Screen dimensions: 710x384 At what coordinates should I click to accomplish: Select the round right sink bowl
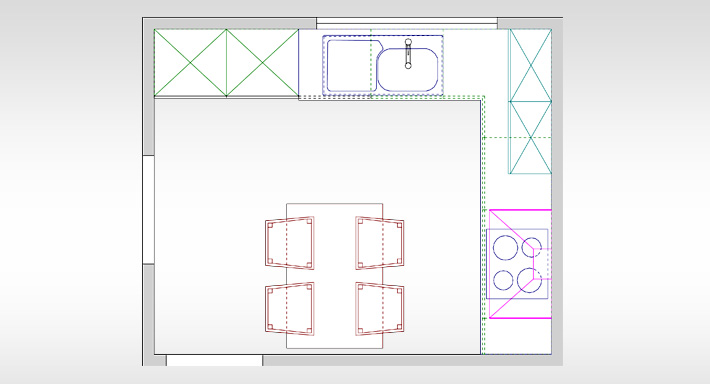point(408,70)
